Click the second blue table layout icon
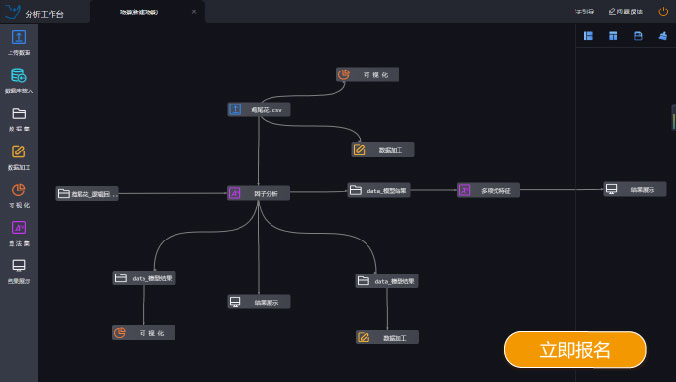Image resolution: width=676 pixels, height=382 pixels. pyautogui.click(x=613, y=36)
